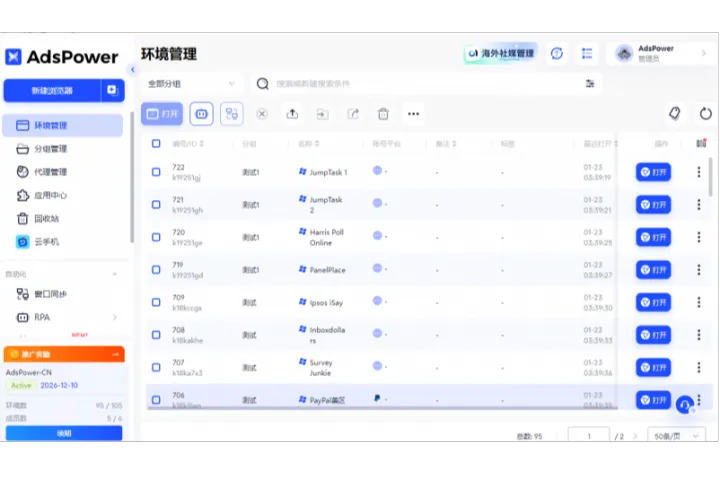Open the Harris Poll Online row more-options dots
Screen dimensions: 720x480
[699, 237]
